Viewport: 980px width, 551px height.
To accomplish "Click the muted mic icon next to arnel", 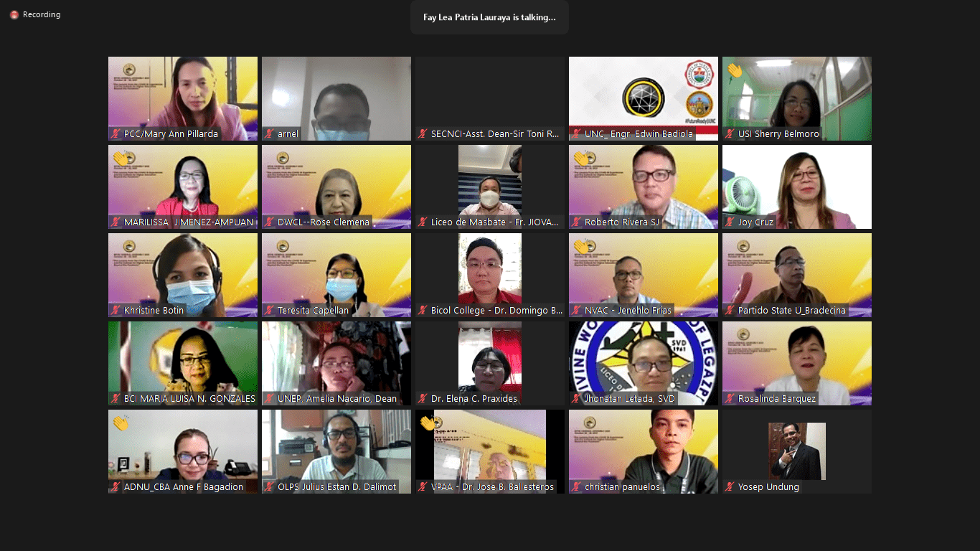I will point(269,134).
